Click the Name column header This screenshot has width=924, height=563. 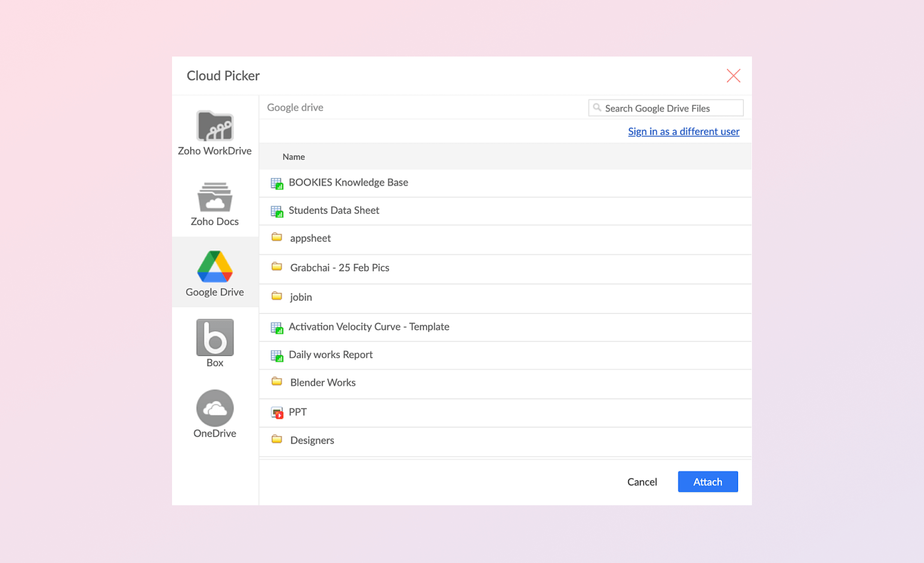294,157
